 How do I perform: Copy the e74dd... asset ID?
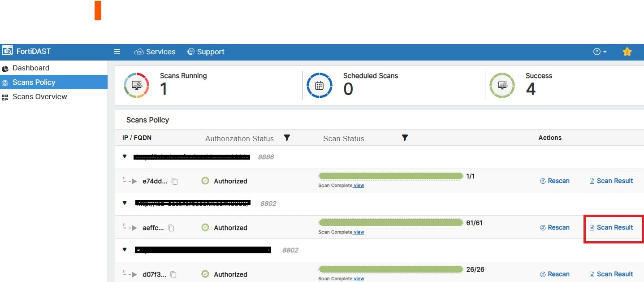pyautogui.click(x=175, y=181)
